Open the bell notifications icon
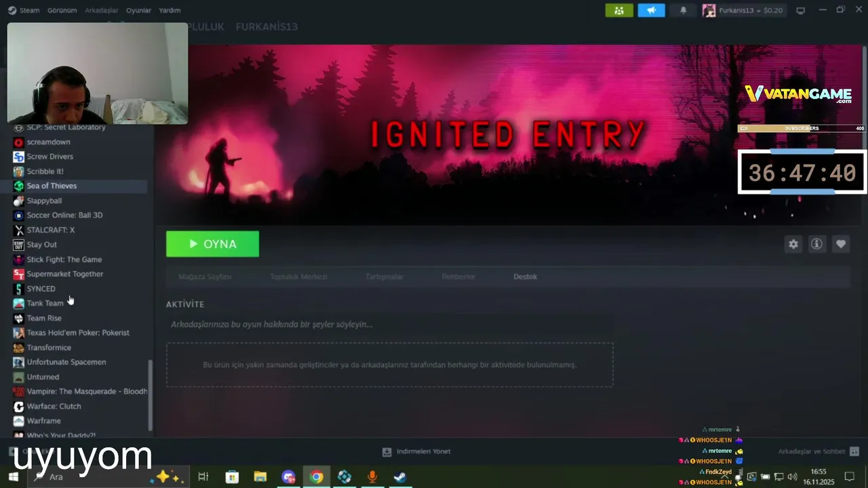Image resolution: width=868 pixels, height=488 pixels. [x=683, y=10]
